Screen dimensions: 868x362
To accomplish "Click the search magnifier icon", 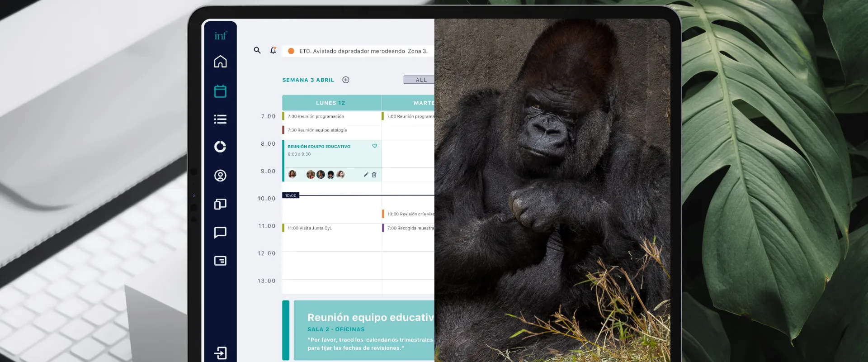I will pos(257,50).
